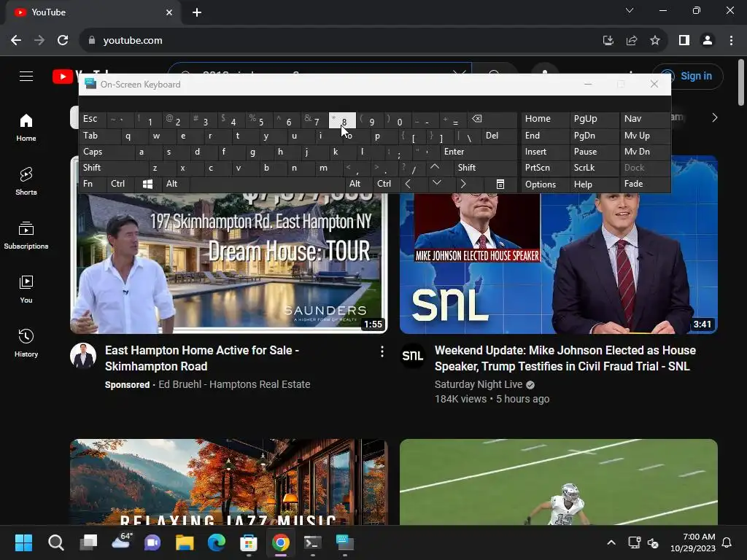Open taskbar clock showing 7:00 AM
The image size is (747, 560).
click(693, 542)
